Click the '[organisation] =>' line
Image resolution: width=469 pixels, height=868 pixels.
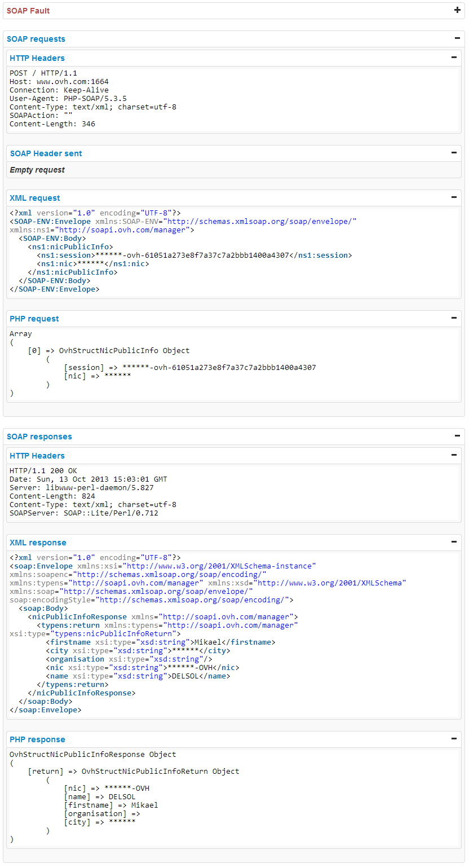[x=102, y=814]
